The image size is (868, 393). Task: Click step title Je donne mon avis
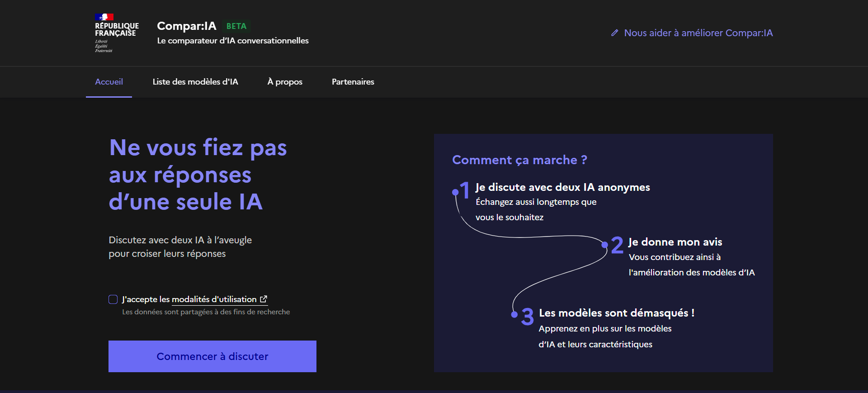point(675,242)
